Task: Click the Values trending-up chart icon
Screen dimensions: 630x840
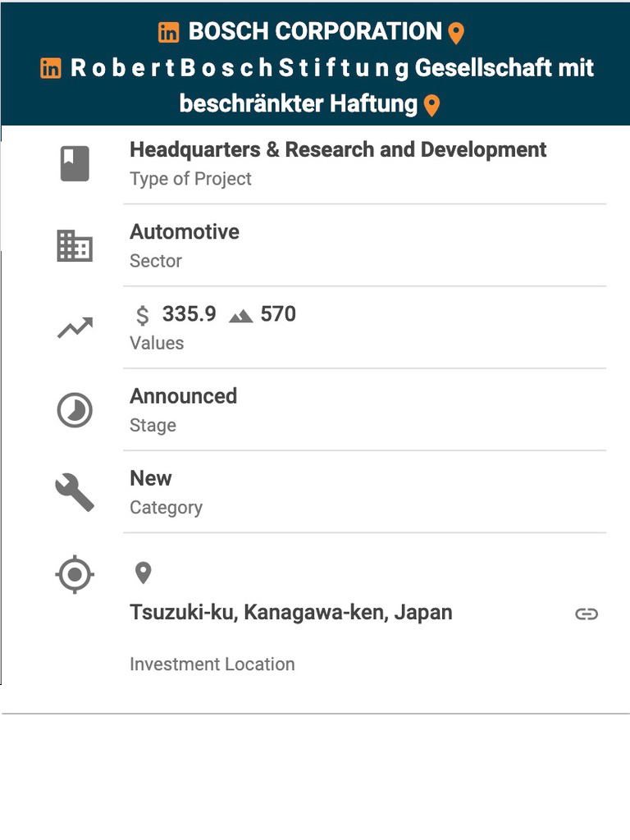Action: [75, 328]
